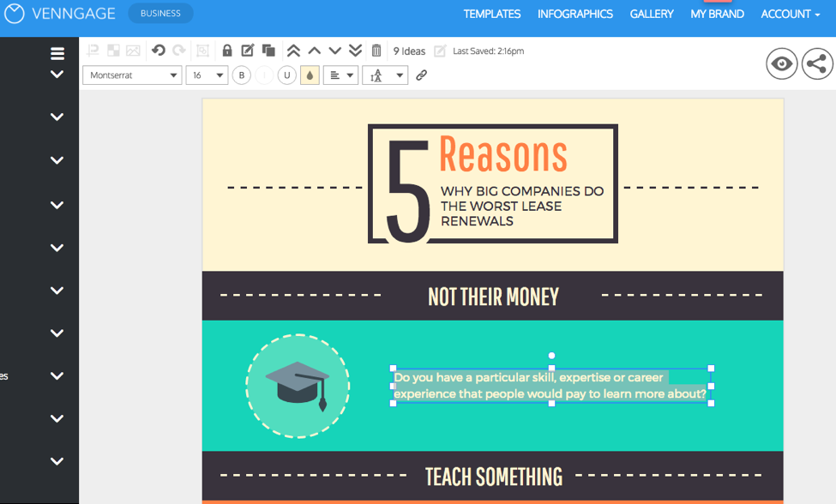The image size is (836, 504).
Task: Insert a hyperlink using the link icon
Action: pyautogui.click(x=421, y=75)
